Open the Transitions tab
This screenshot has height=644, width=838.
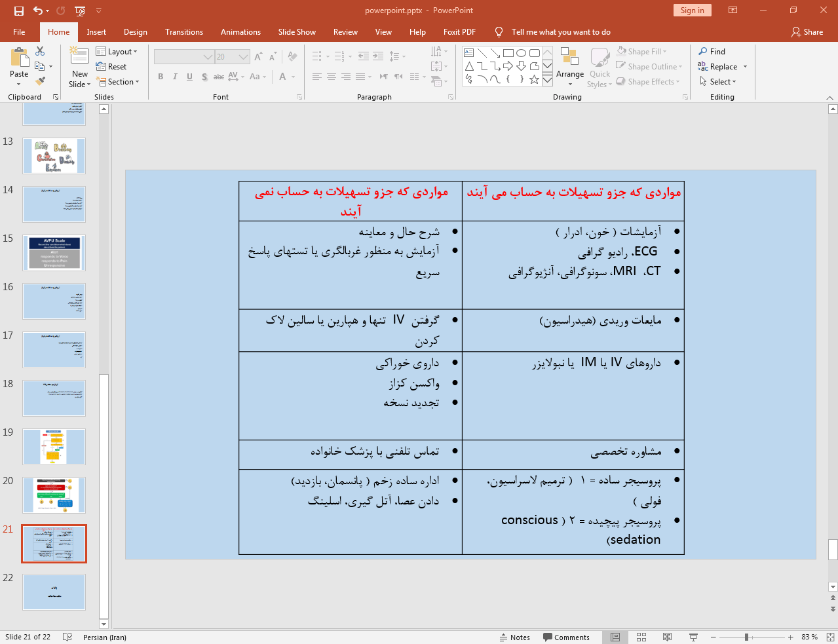184,31
